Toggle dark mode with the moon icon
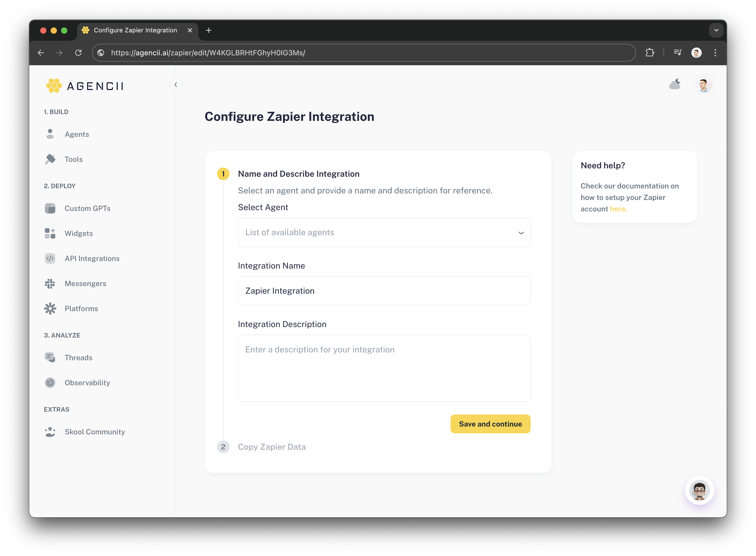Screen dimensions: 756x556 click(675, 84)
